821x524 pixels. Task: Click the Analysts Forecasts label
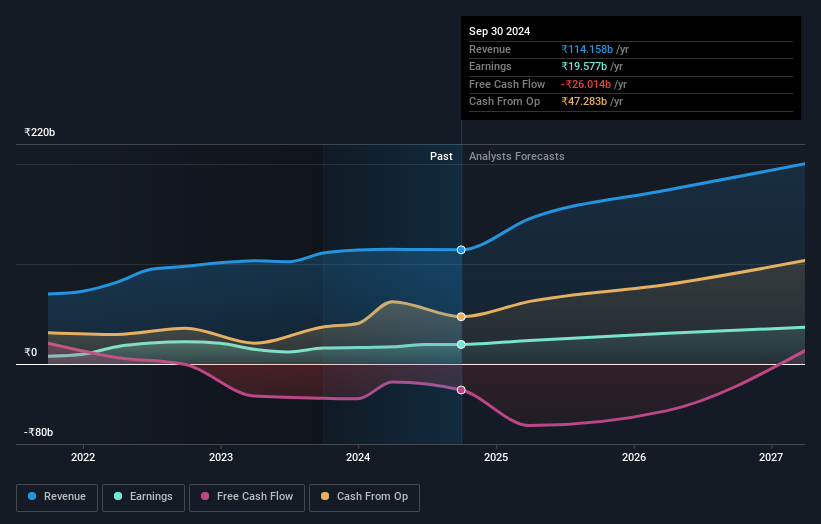coord(517,156)
